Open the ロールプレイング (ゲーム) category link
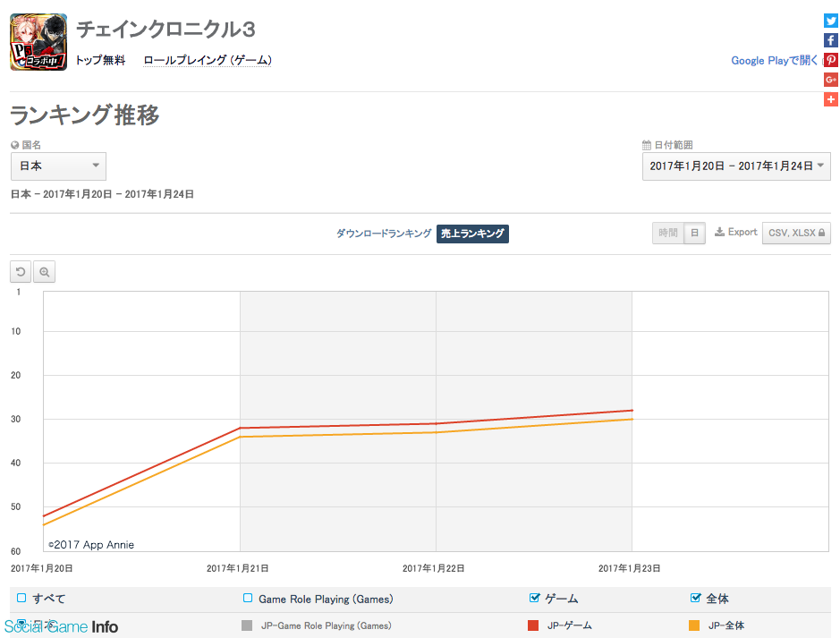The height and width of the screenshot is (638, 840). [208, 61]
